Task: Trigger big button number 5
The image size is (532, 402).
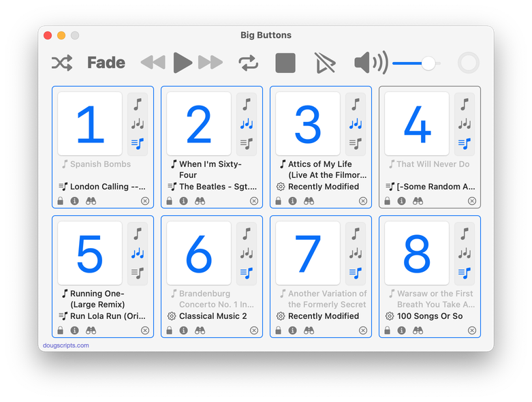Action: [90, 253]
